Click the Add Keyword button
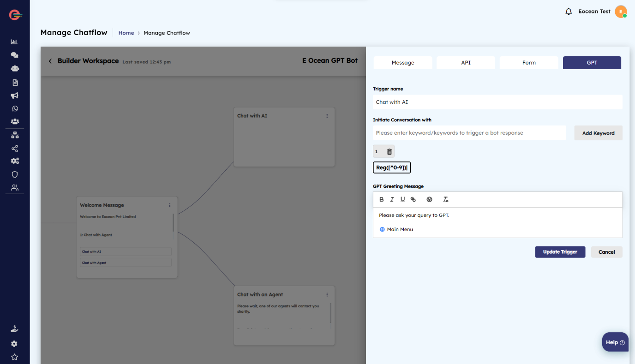The image size is (635, 364). click(x=598, y=133)
